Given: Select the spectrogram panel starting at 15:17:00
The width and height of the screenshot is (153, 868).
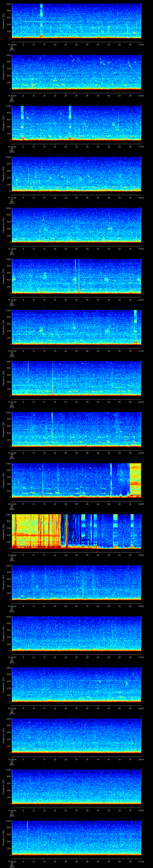Looking at the screenshot, I should click(76, 174).
